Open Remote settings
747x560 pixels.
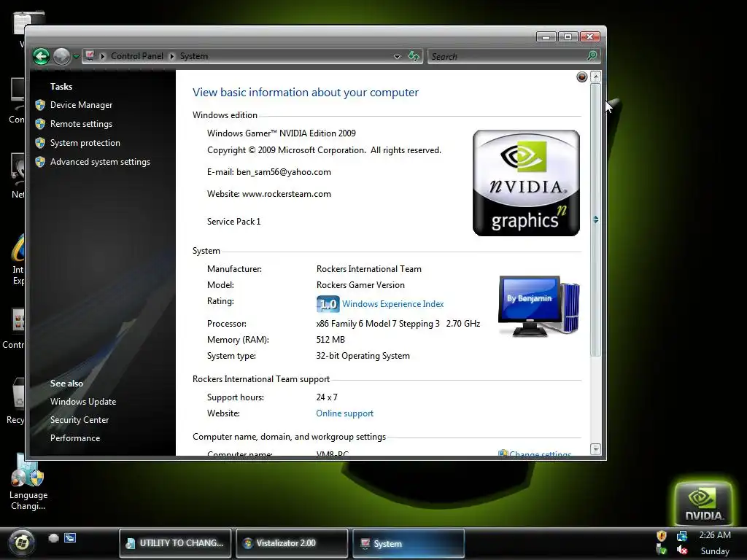(82, 124)
